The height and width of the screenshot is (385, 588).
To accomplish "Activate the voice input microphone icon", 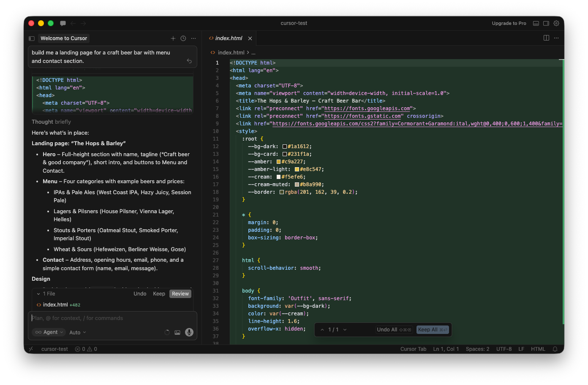I will pyautogui.click(x=189, y=332).
